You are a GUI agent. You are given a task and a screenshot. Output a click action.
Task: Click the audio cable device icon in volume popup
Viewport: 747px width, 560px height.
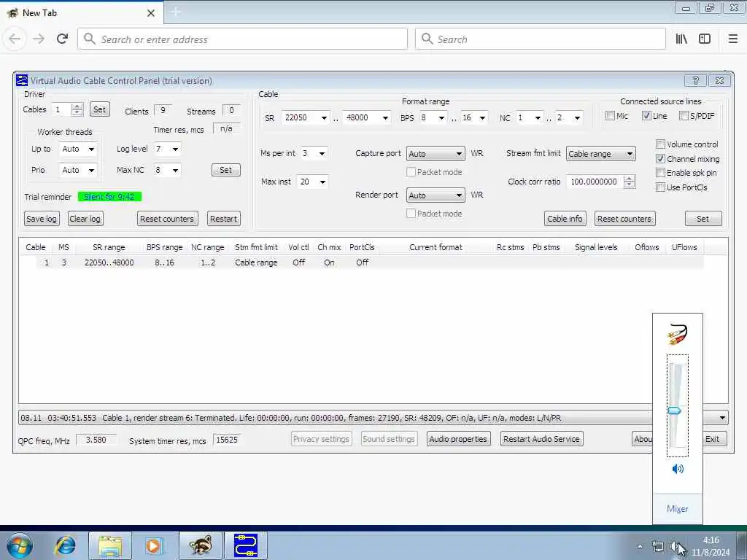[x=677, y=334]
